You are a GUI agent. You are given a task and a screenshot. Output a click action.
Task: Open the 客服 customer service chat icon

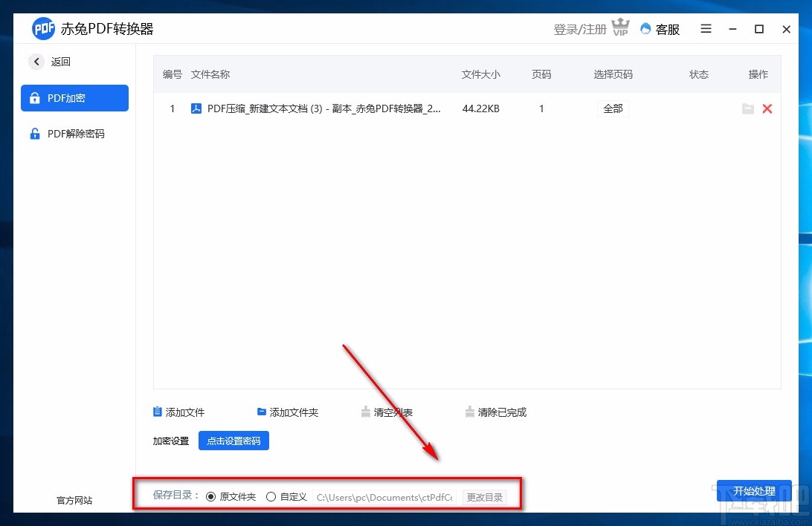(644, 29)
